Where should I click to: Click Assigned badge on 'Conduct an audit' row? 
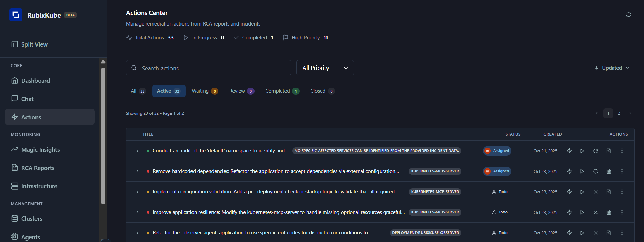click(x=497, y=151)
